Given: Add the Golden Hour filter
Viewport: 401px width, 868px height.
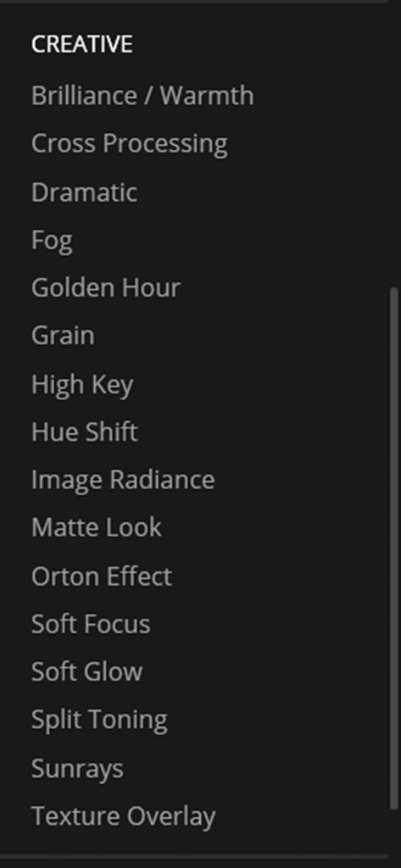Looking at the screenshot, I should (106, 288).
